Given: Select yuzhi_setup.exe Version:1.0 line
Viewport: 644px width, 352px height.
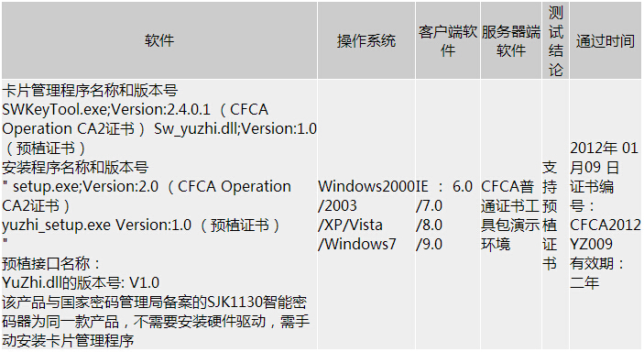Looking at the screenshot, I should 96,225.
